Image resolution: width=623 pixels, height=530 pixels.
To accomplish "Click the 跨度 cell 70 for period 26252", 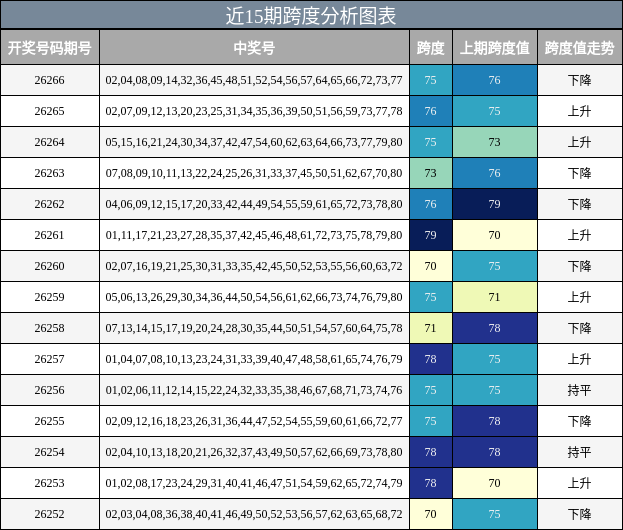I will pyautogui.click(x=431, y=514).
